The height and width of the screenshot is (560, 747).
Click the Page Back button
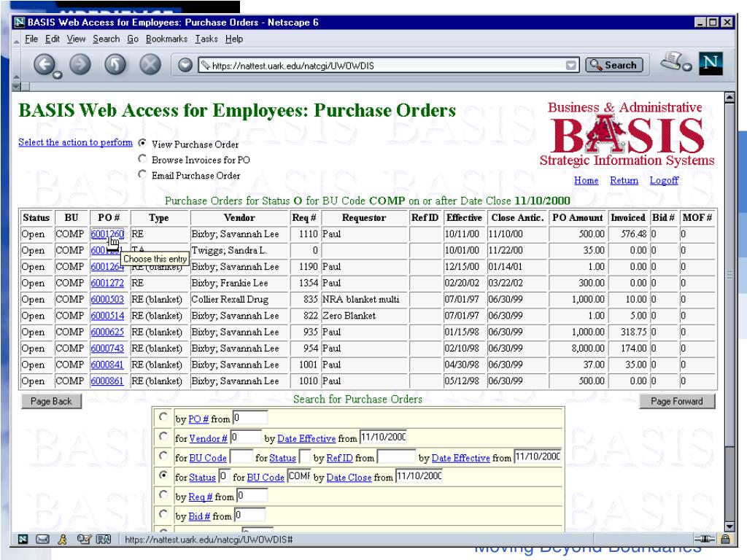(x=51, y=401)
